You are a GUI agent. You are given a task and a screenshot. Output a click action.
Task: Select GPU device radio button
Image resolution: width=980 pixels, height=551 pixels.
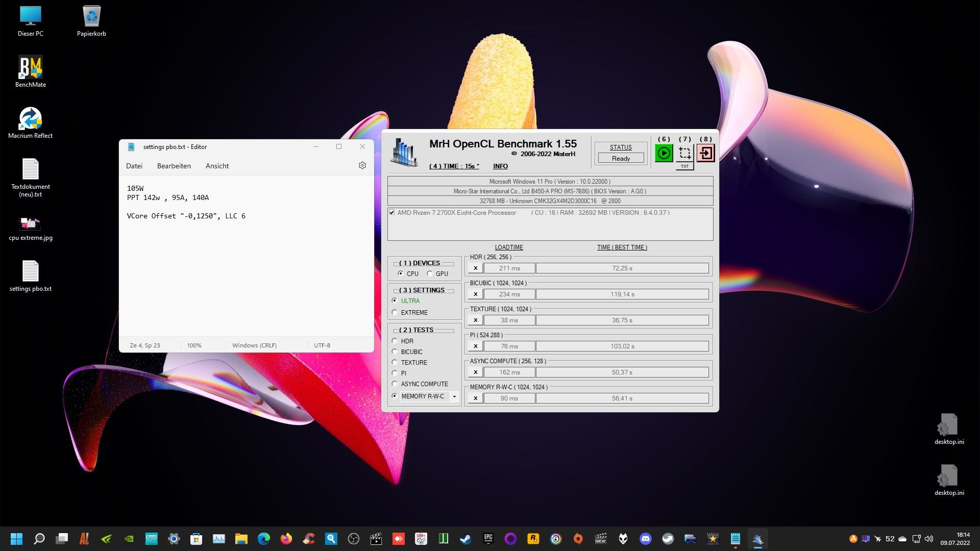point(430,274)
